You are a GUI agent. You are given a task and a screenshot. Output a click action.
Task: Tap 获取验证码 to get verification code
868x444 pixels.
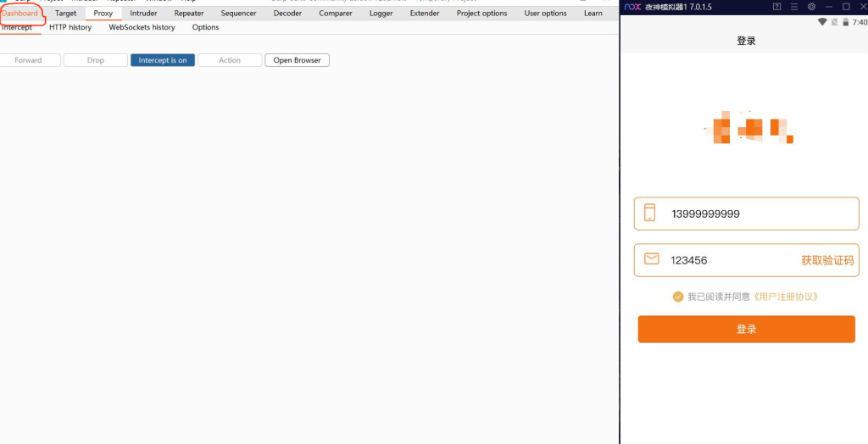tap(827, 260)
